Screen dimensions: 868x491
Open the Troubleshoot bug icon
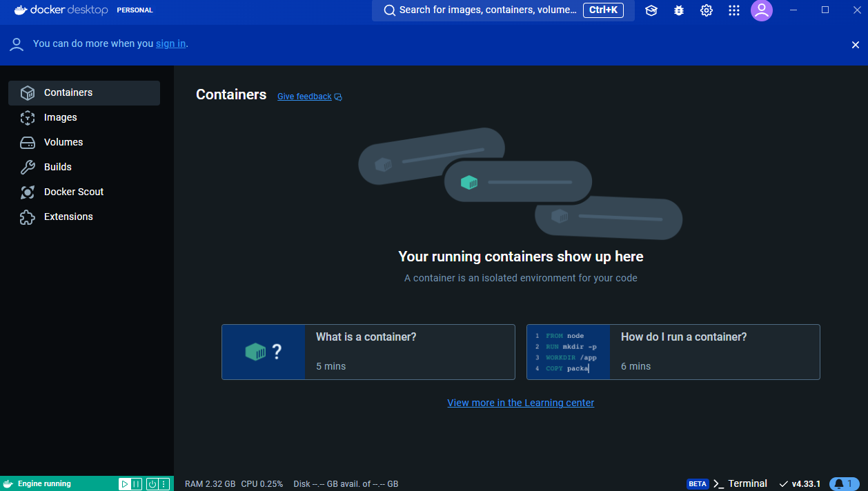point(679,10)
